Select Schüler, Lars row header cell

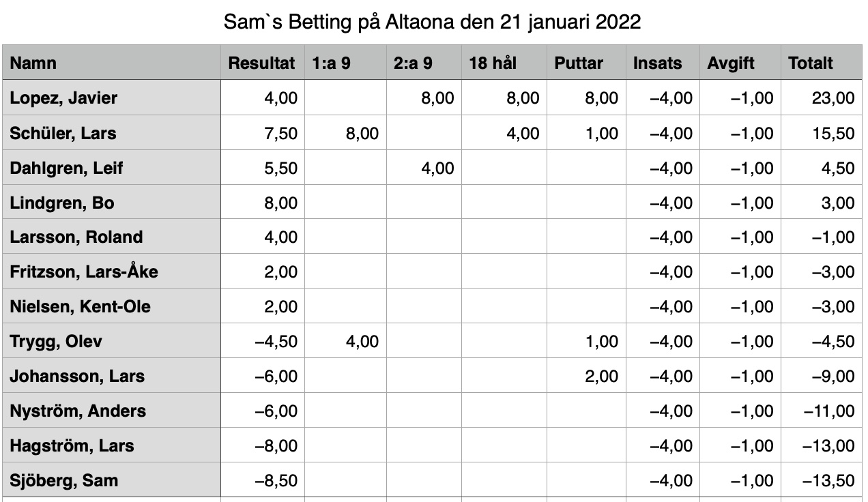(x=112, y=133)
